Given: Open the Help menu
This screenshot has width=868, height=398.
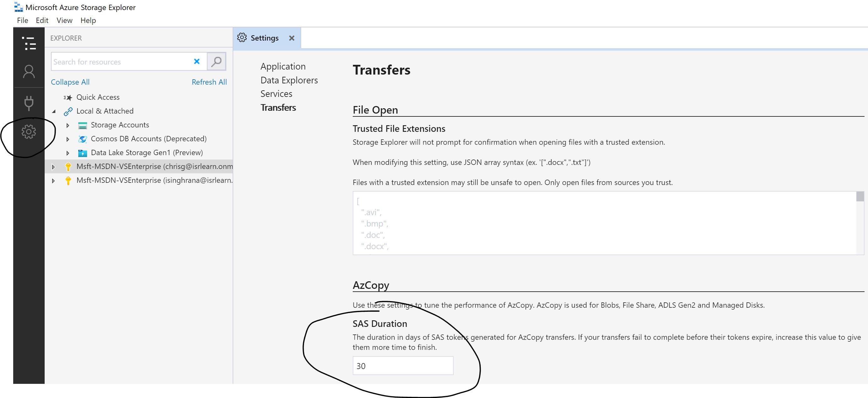Looking at the screenshot, I should (88, 20).
